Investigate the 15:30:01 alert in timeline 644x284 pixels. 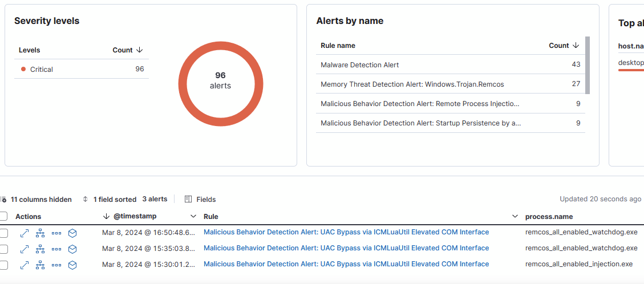tap(72, 265)
